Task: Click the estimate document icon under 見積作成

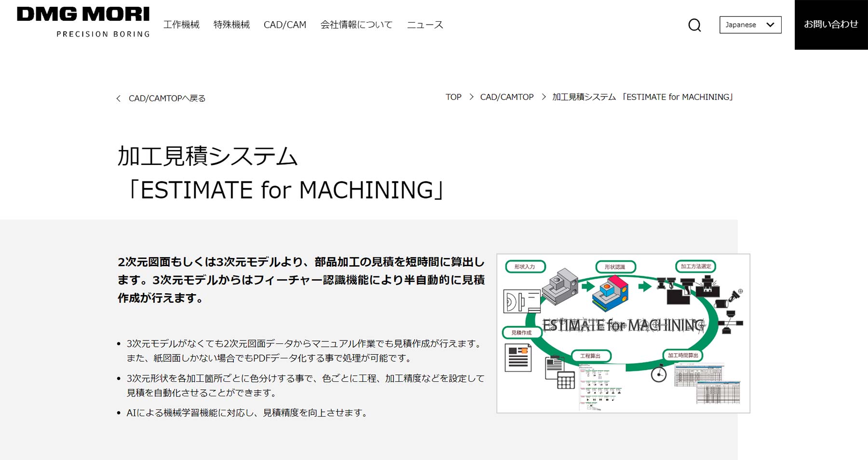Action: click(518, 358)
